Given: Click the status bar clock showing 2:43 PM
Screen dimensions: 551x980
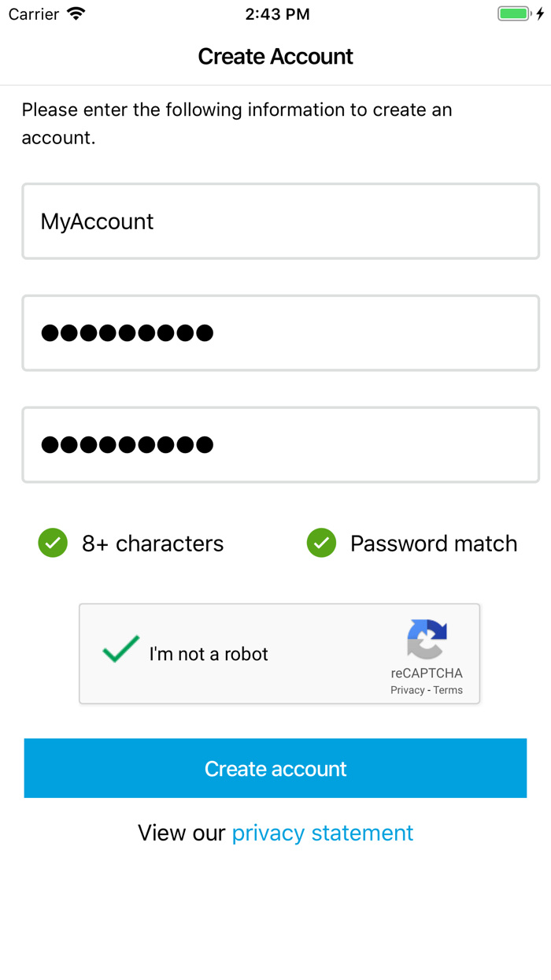Looking at the screenshot, I should [x=277, y=13].
